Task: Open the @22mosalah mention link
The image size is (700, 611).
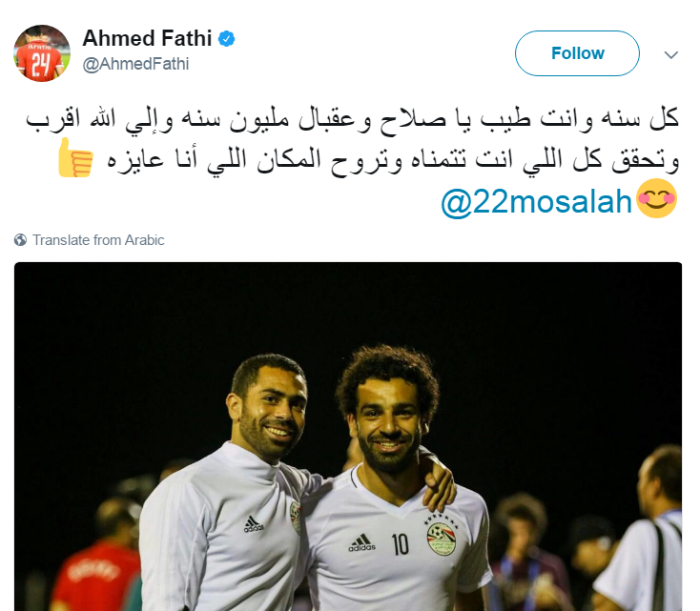Action: point(537,202)
